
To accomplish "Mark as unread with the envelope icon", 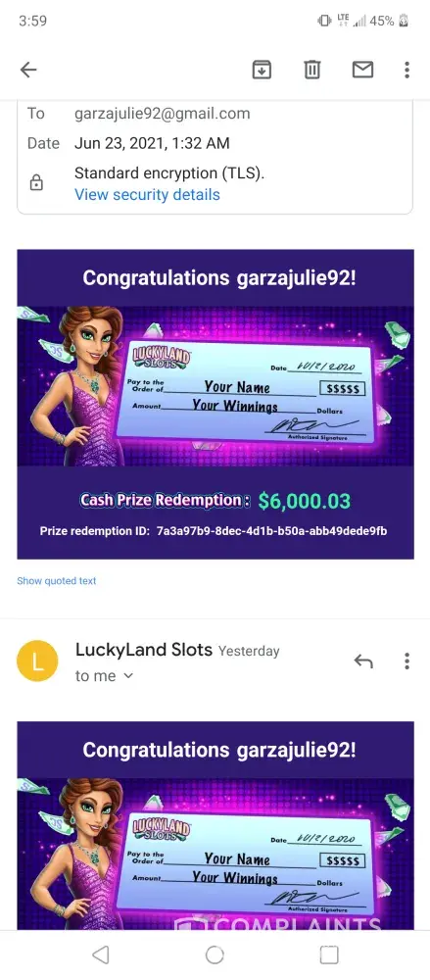I will click(x=362, y=70).
